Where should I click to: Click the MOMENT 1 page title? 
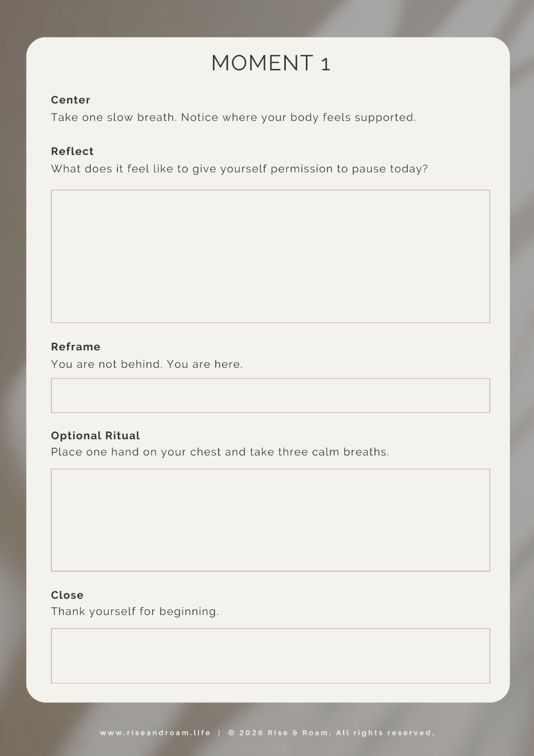pyautogui.click(x=271, y=64)
